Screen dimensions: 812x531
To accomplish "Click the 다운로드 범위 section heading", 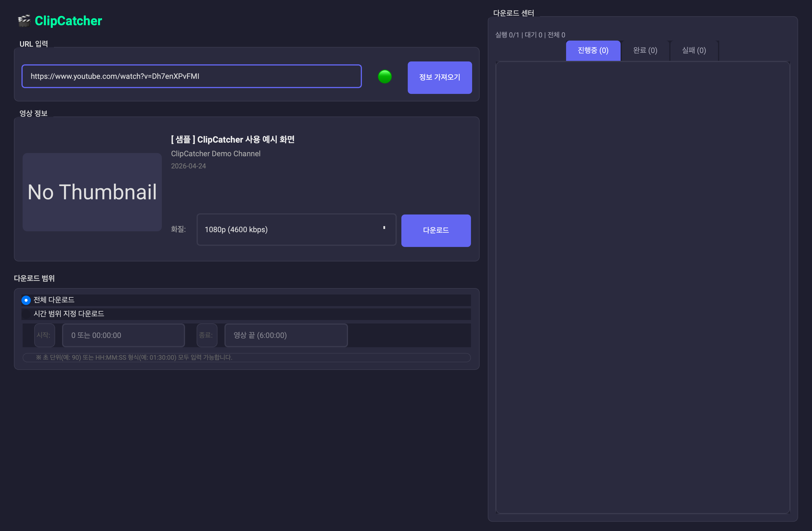I will click(x=34, y=278).
